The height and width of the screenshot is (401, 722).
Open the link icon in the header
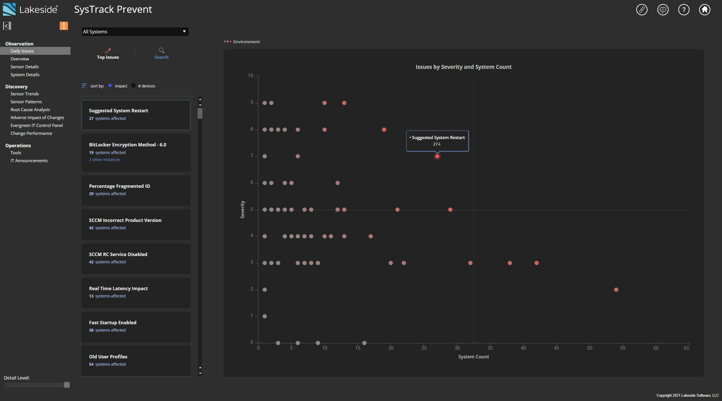641,10
